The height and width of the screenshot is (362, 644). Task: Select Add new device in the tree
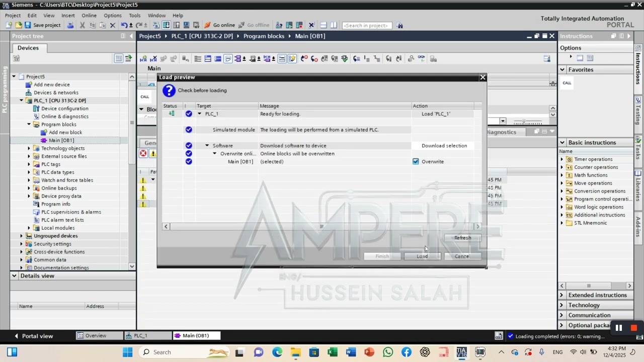tap(51, 84)
